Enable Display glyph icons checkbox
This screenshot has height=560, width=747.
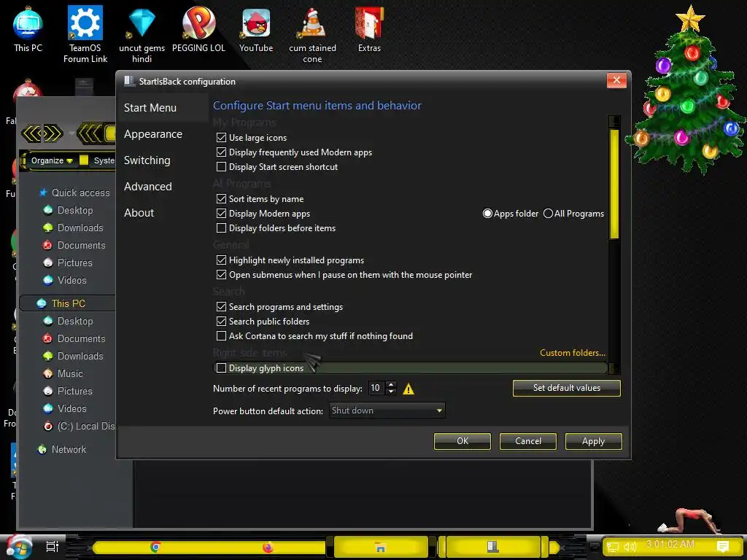[x=221, y=368]
